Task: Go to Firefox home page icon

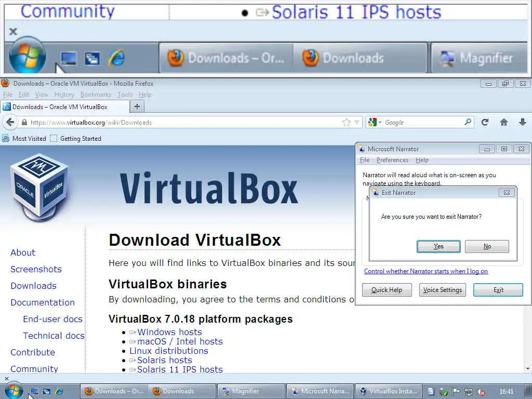Action: click(x=504, y=122)
